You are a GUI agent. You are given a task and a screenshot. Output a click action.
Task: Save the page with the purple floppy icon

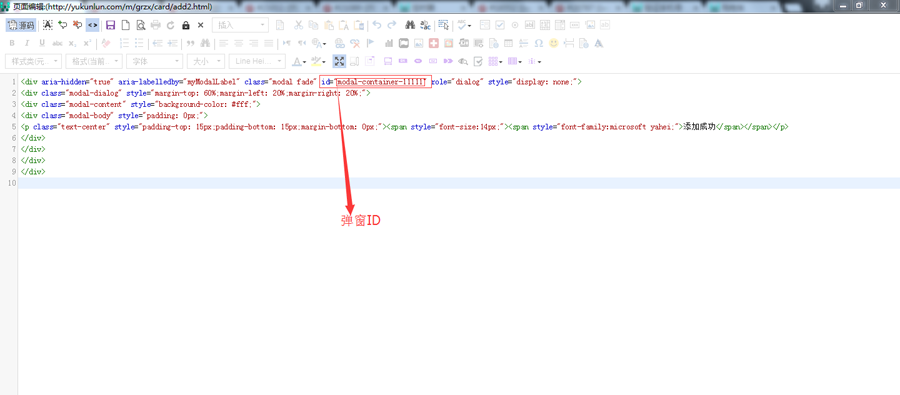coord(111,25)
